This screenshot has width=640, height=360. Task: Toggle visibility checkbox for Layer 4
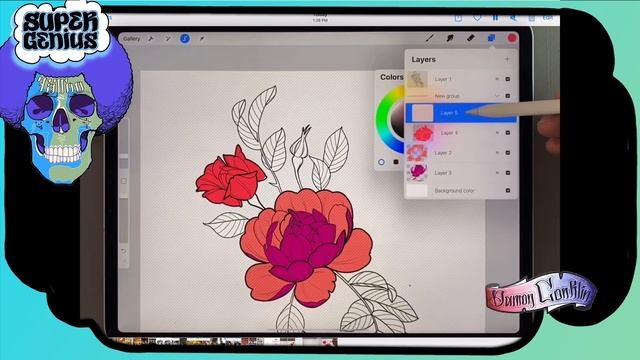pos(508,133)
